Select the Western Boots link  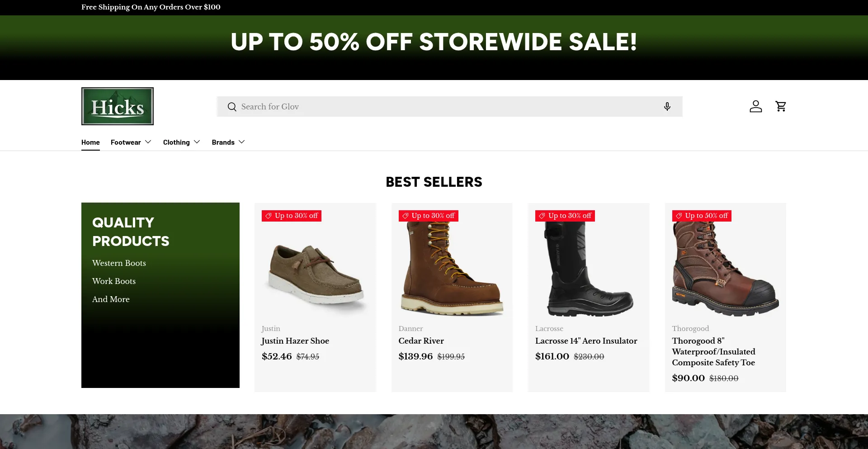(119, 263)
